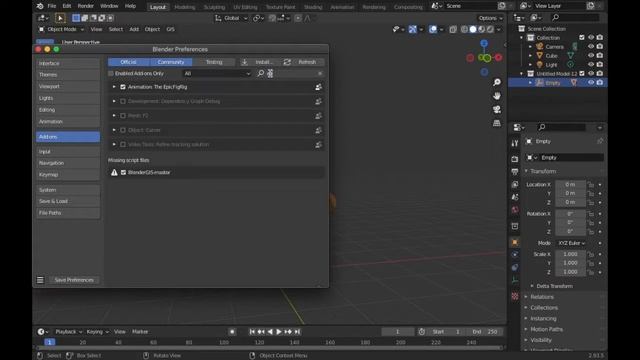Click the top Z axis gizmo ball

(x=484, y=43)
